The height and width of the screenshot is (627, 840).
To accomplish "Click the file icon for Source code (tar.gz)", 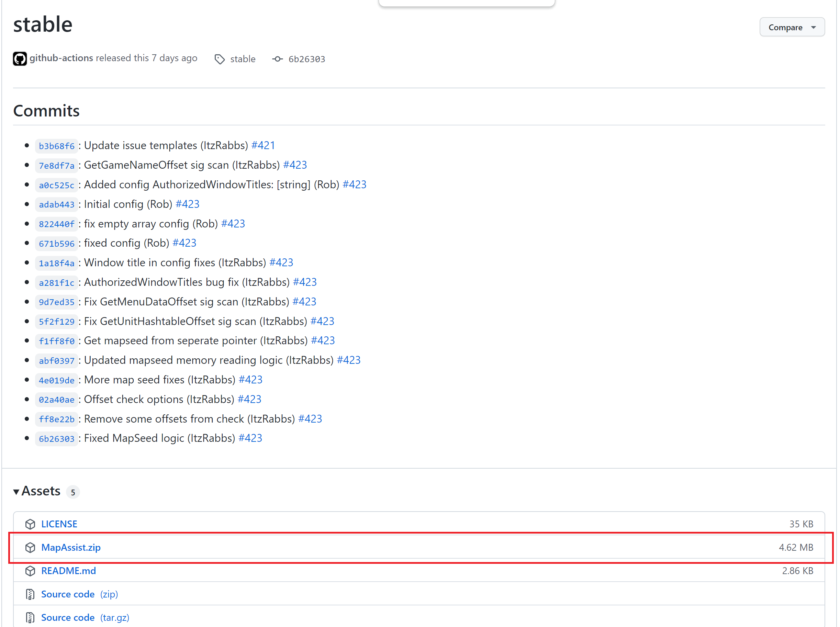I will (x=30, y=617).
